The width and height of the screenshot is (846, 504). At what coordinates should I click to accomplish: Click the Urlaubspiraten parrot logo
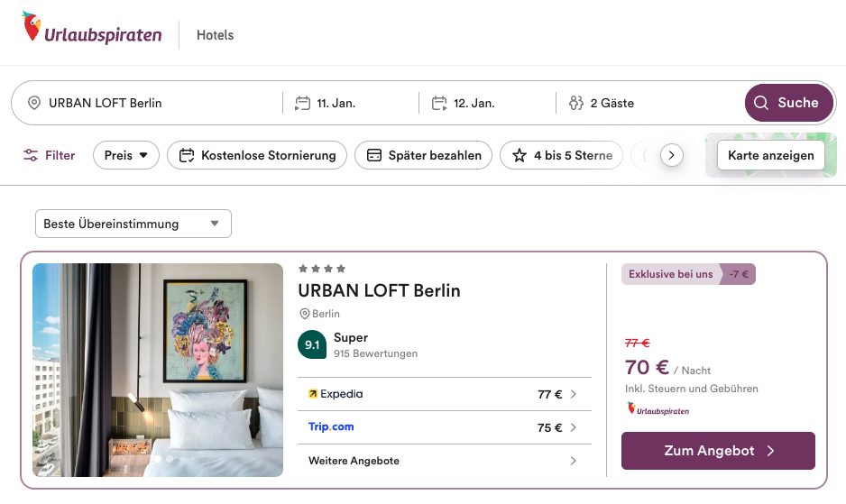(x=32, y=28)
